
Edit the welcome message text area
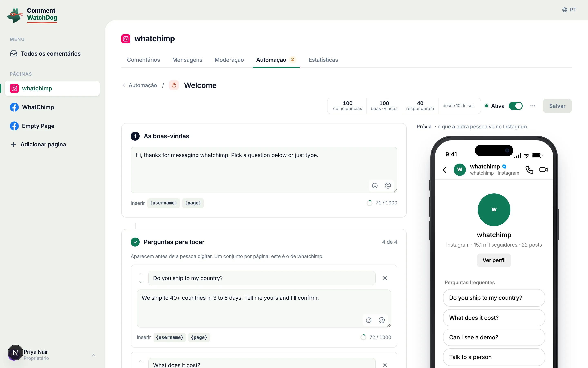[264, 170]
